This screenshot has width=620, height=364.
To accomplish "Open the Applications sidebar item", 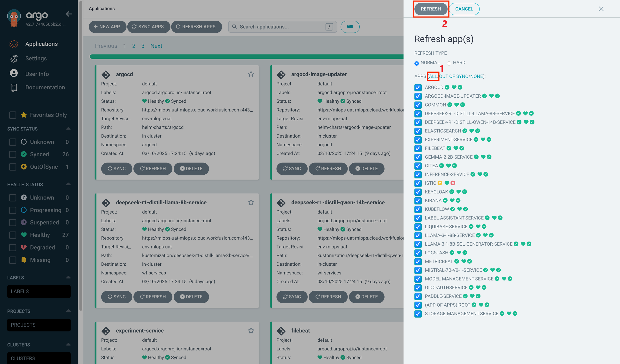I will coord(41,44).
